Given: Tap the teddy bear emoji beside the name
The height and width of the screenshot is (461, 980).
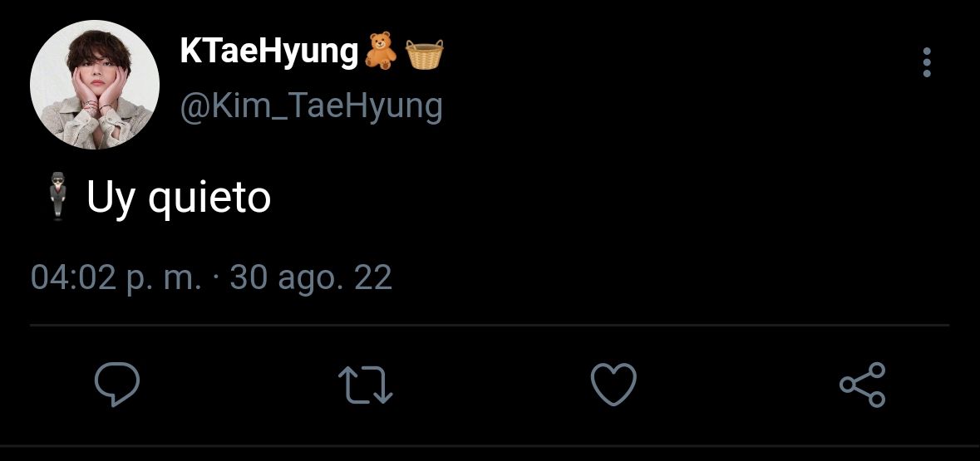Looking at the screenshot, I should (x=381, y=51).
